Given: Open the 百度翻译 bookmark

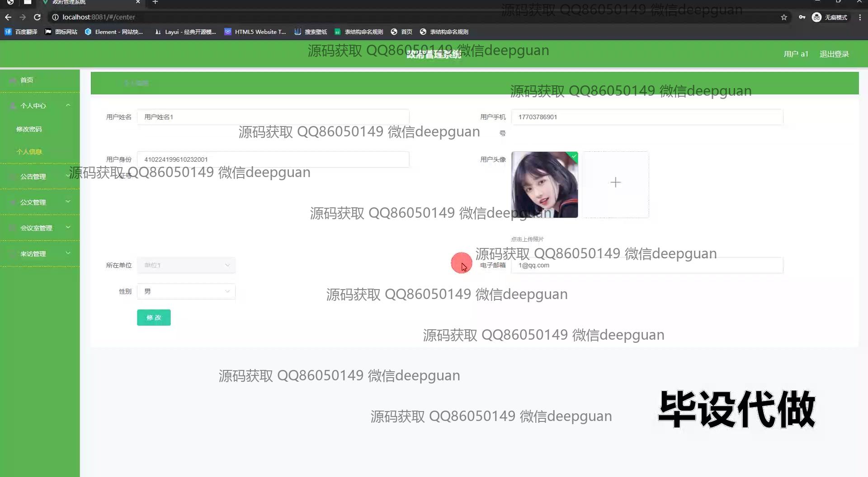Looking at the screenshot, I should point(21,32).
